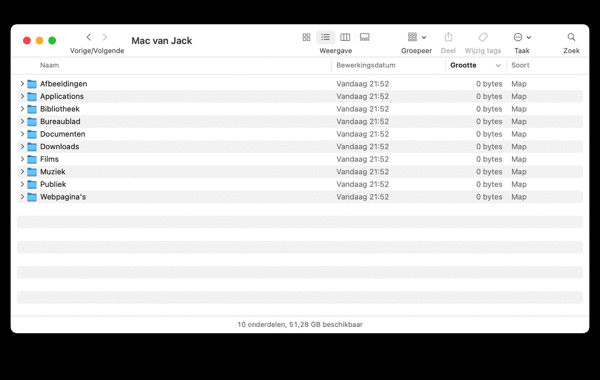
Task: Expand the Downloads folder
Action: (x=22, y=147)
